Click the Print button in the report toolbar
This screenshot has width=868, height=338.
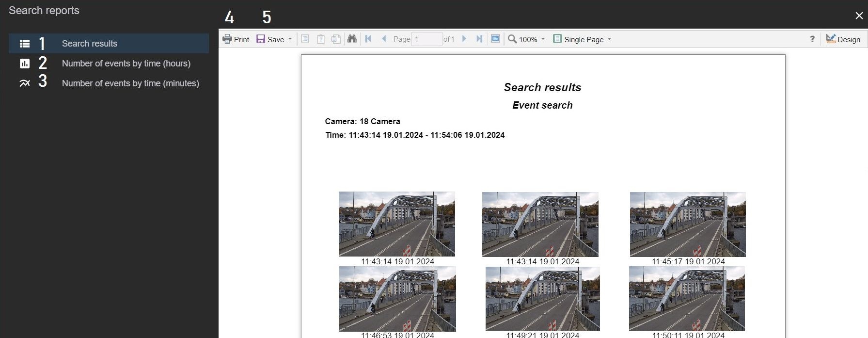236,39
